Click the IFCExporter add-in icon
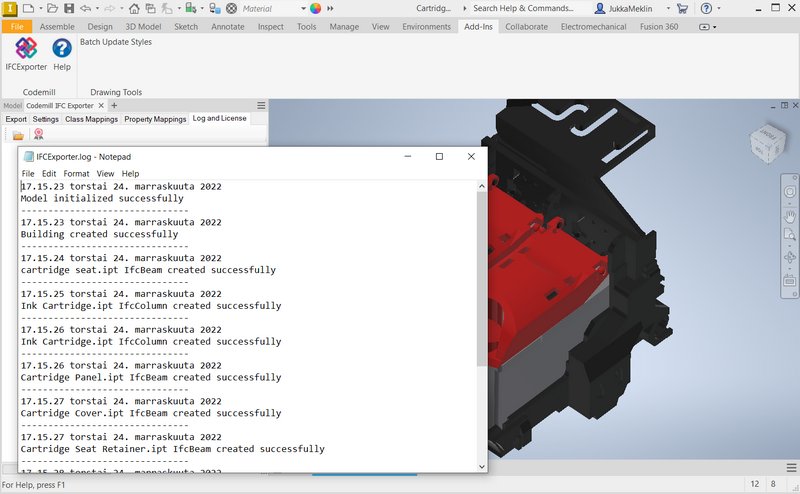800x494 pixels. [x=26, y=49]
